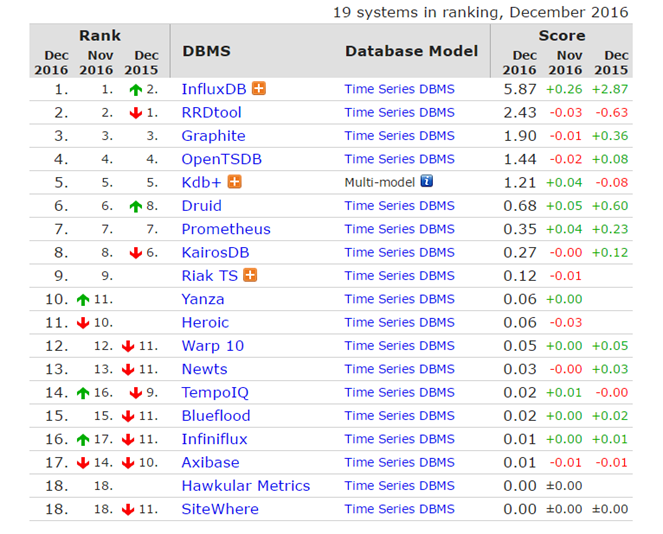Click Time Series DBMS in Heroic row
The width and height of the screenshot is (663, 534).
click(x=400, y=323)
